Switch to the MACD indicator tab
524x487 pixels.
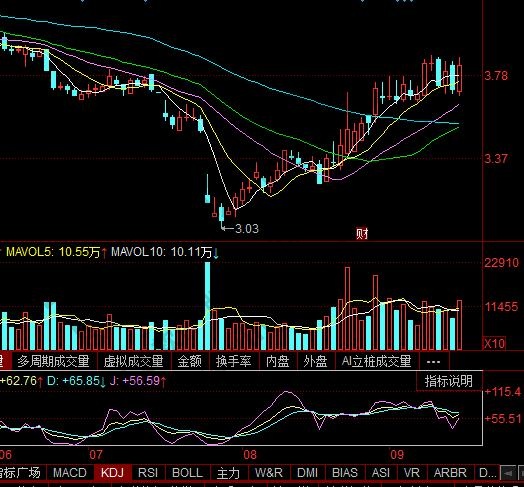pyautogui.click(x=70, y=473)
